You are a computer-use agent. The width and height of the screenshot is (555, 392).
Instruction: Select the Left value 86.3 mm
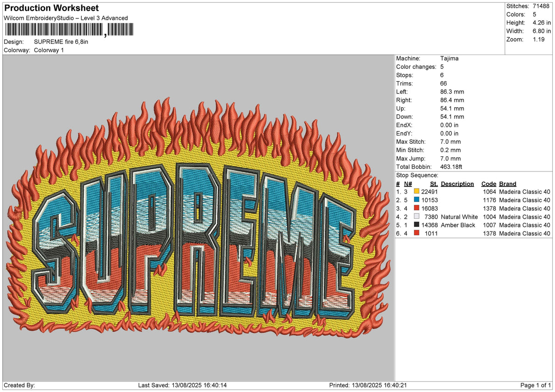click(452, 92)
